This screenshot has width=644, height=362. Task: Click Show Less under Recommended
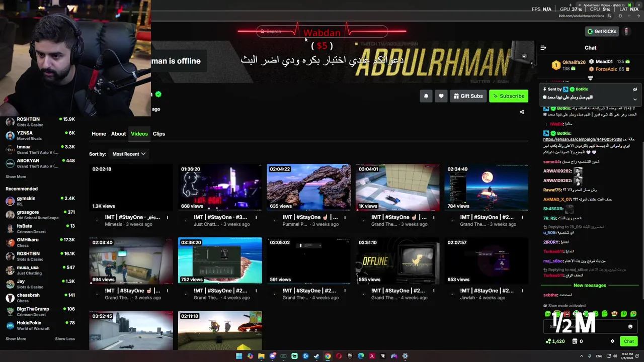coord(65,339)
